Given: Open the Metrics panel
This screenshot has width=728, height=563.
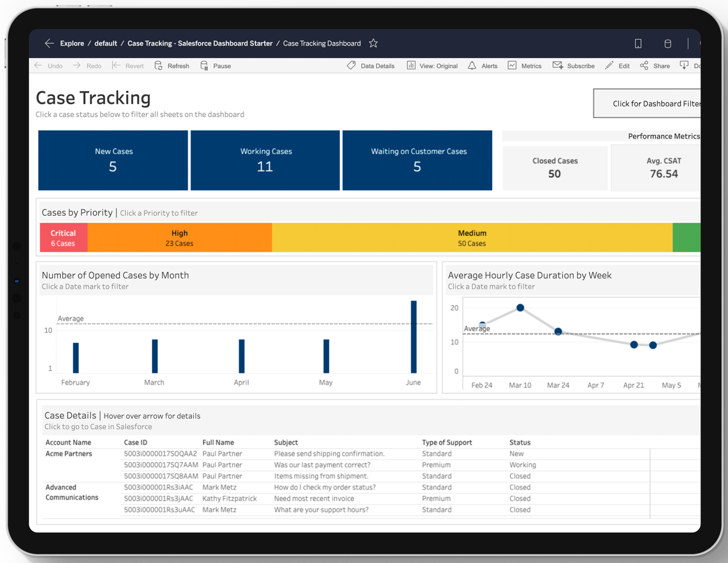Looking at the screenshot, I should click(524, 65).
